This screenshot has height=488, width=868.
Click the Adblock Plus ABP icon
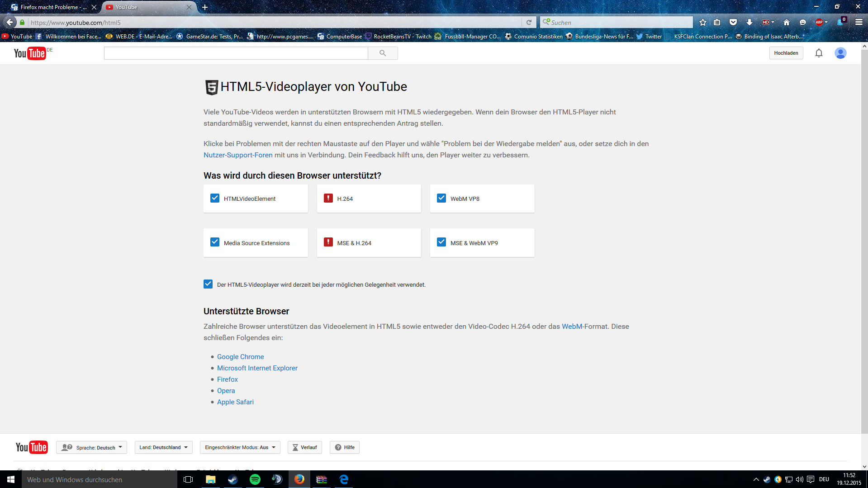819,22
